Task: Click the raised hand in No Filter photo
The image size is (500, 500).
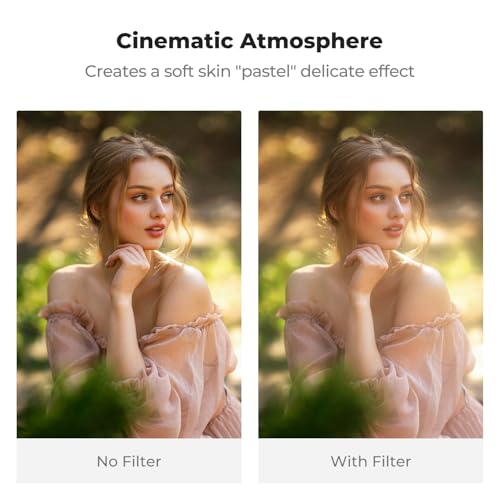Action: (128, 268)
